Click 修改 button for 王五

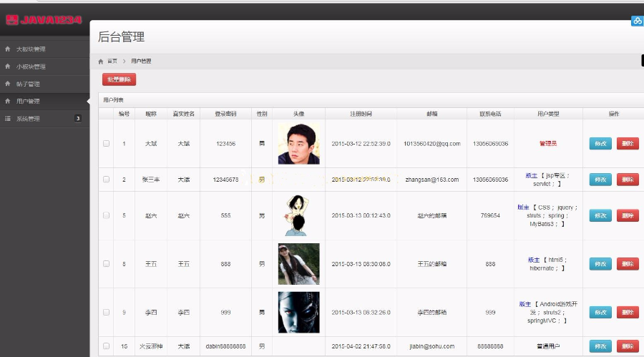point(600,264)
